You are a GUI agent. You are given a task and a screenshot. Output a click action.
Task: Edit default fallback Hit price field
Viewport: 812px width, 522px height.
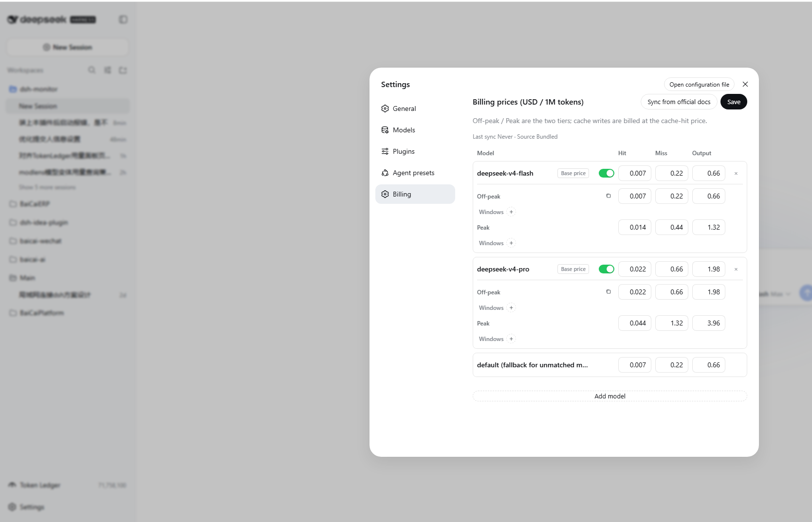[635, 365]
